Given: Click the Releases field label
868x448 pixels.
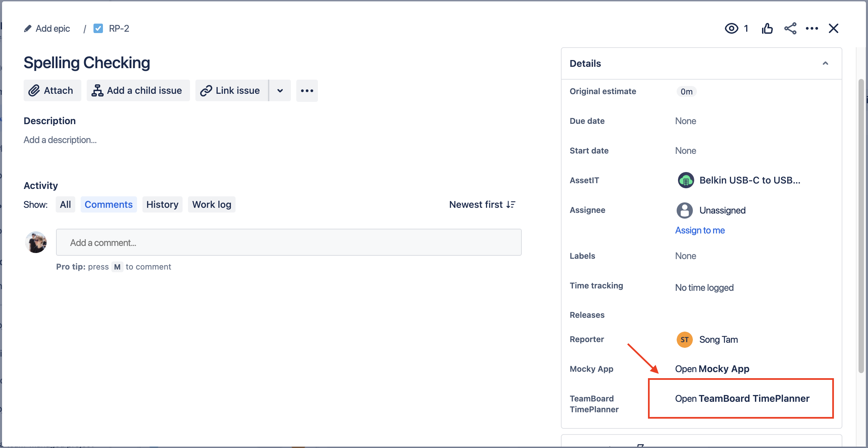Looking at the screenshot, I should [x=587, y=315].
